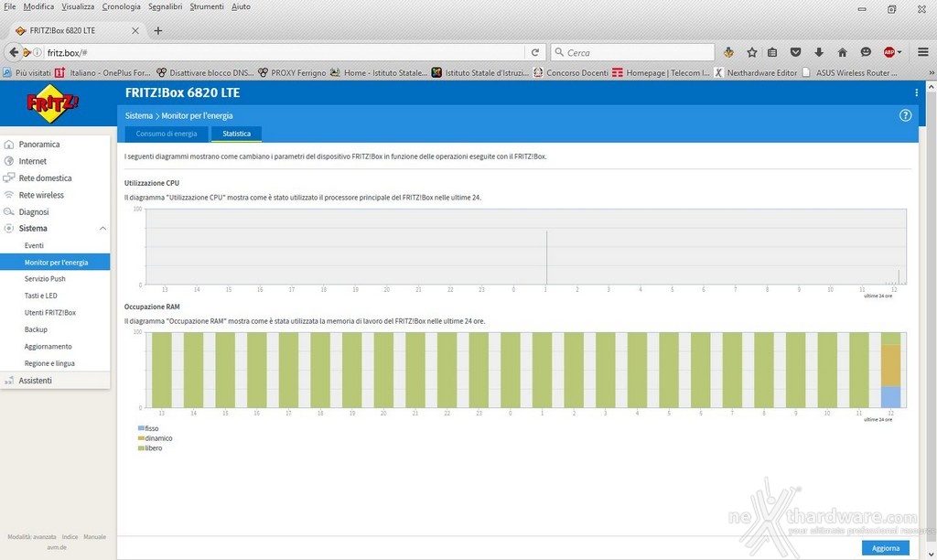Open the ASUS Wireless Router bookmark
The image size is (937, 560).
[850, 73]
